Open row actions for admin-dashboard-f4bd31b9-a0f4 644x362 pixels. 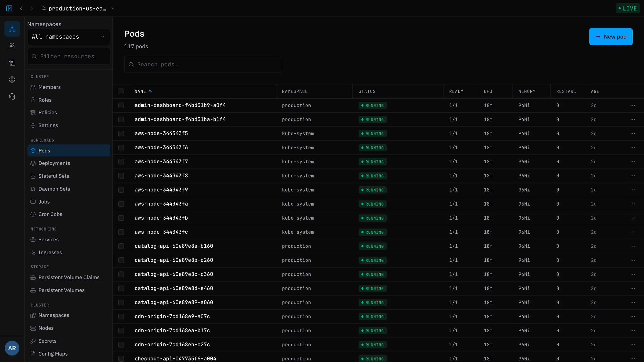click(x=633, y=105)
